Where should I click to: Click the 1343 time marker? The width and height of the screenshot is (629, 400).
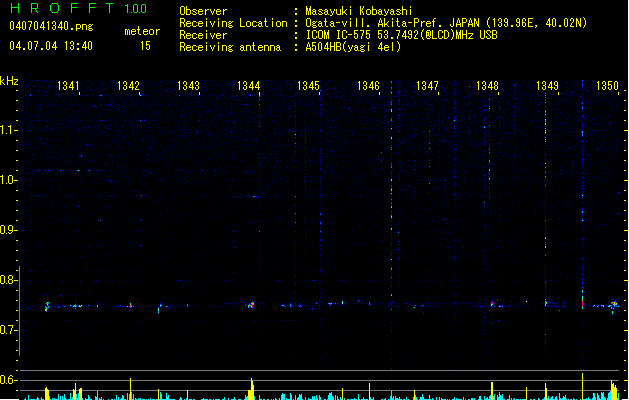[188, 85]
